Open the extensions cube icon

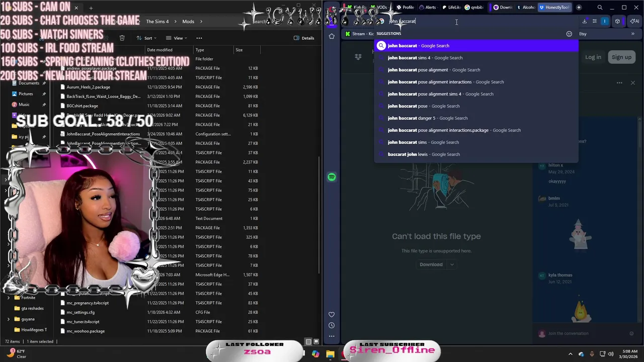617,22
